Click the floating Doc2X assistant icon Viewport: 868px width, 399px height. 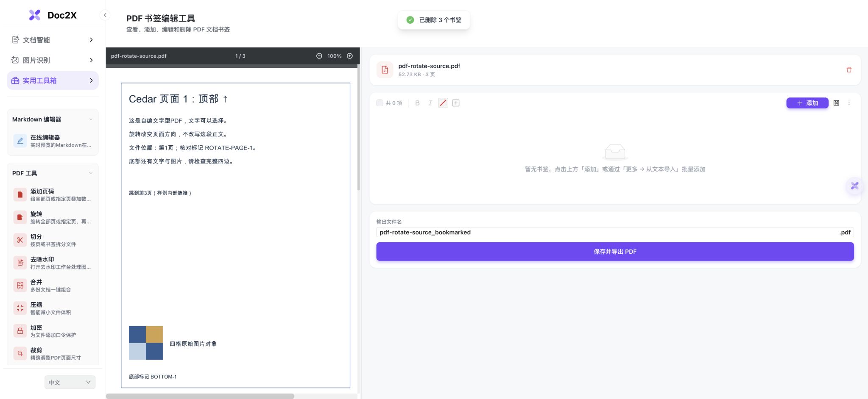pos(854,186)
